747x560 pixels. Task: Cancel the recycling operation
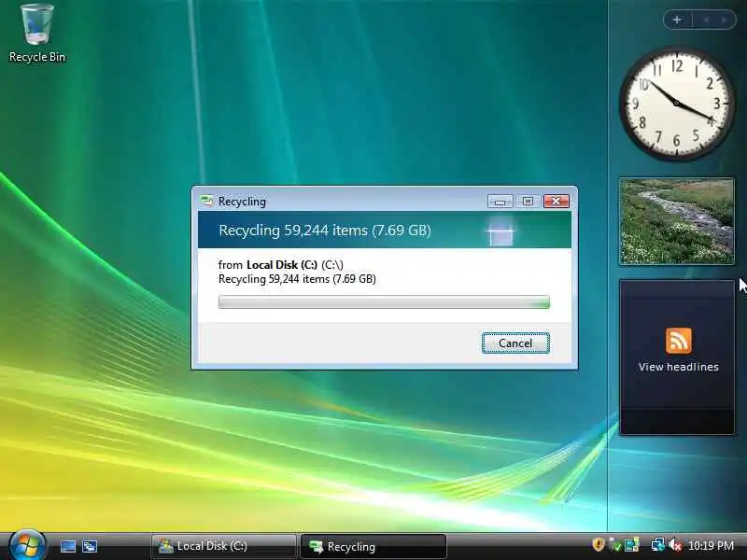[515, 343]
